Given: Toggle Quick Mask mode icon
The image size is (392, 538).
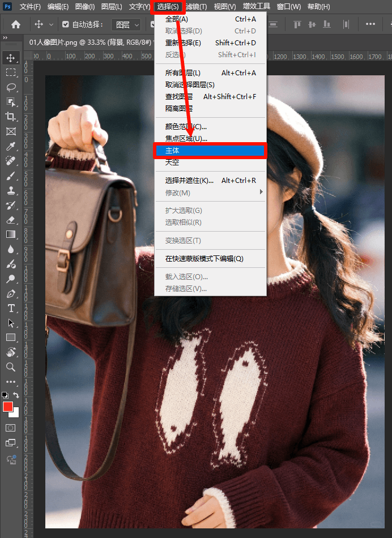Looking at the screenshot, I should (11, 428).
